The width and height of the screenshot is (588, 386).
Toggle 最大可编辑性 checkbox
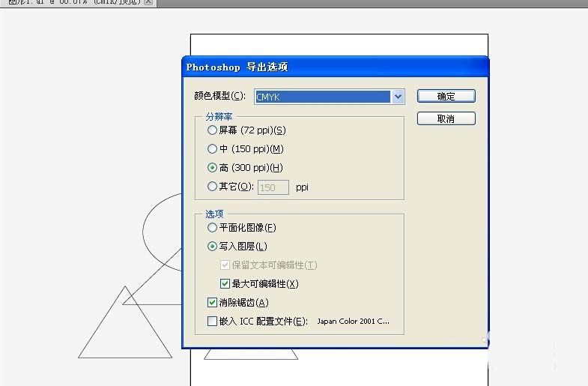(225, 283)
